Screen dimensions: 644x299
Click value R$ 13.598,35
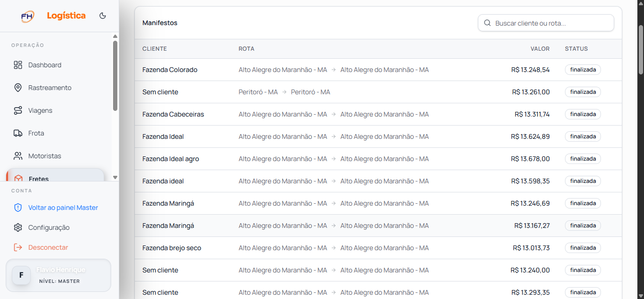[x=530, y=181]
